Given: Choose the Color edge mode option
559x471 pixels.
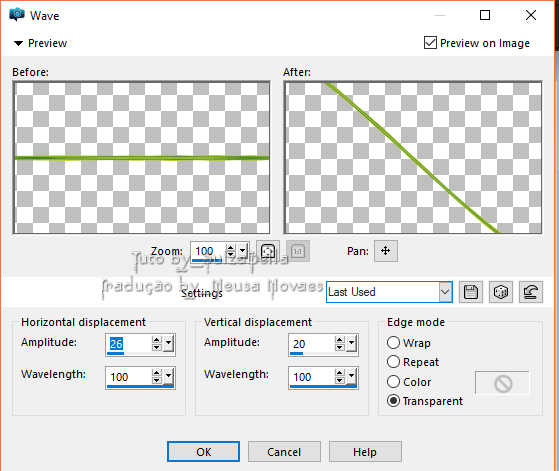Looking at the screenshot, I should [x=393, y=382].
